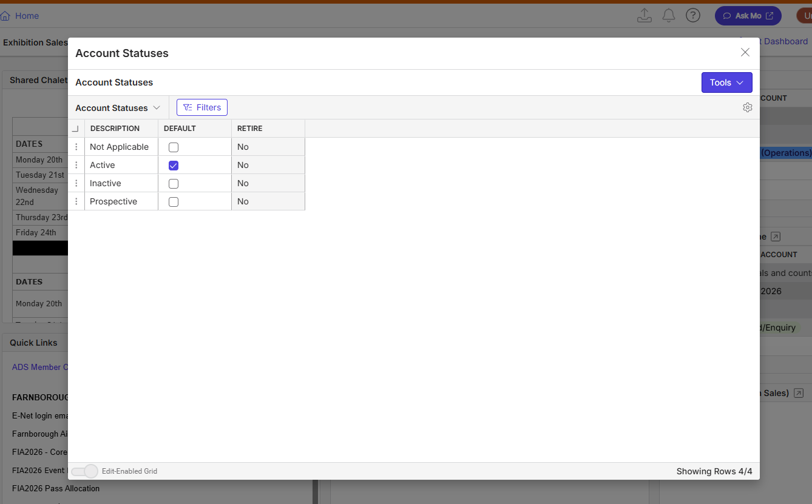Click Retire value No for Prospective
812x504 pixels.
268,201
